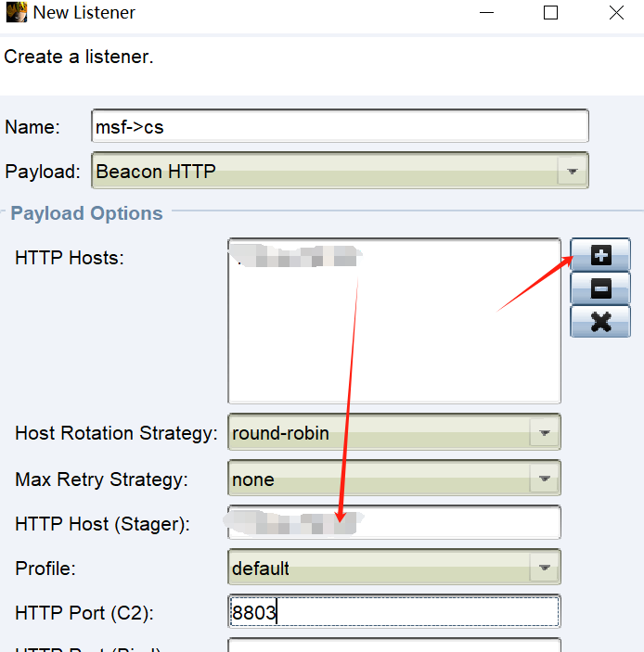Add a new HTTP host with plus button
Screen dimensions: 644x652
(600, 258)
